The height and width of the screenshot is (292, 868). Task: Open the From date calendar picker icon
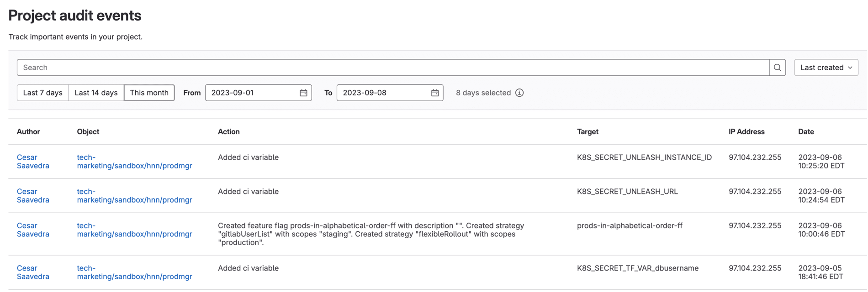click(303, 93)
